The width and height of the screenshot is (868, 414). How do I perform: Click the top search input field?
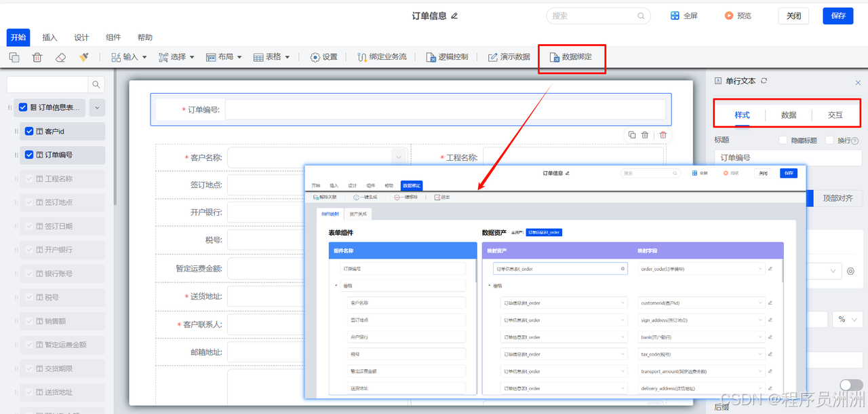pos(597,15)
